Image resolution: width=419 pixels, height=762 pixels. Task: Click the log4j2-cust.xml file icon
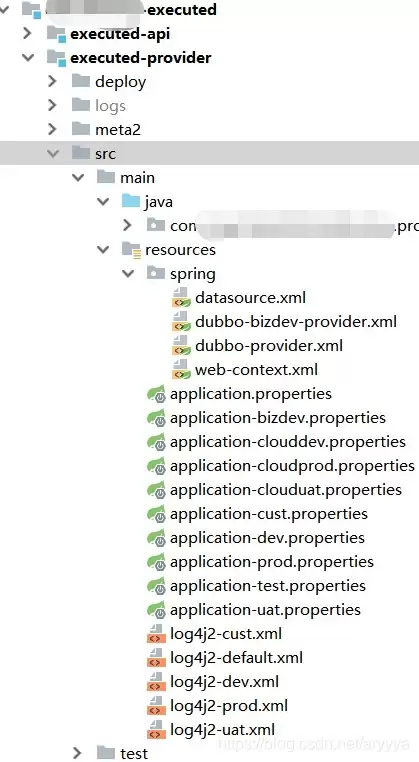pyautogui.click(x=156, y=634)
